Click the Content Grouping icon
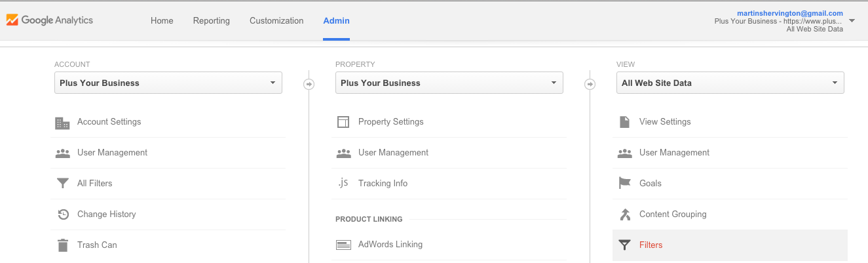 tap(624, 214)
